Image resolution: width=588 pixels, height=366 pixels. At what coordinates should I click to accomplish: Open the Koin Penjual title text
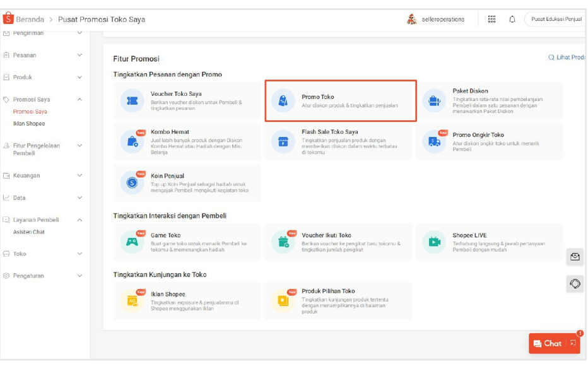pos(167,176)
